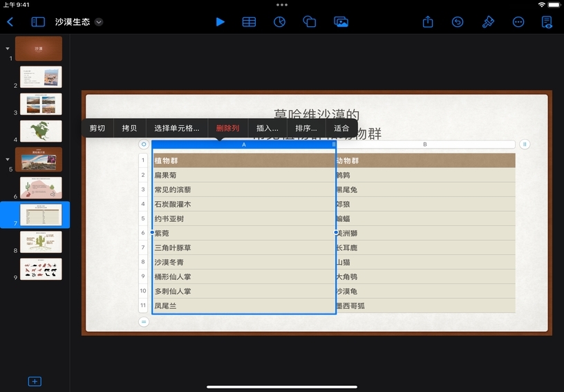Choose 插入... in the context menu
The image size is (564, 392).
[x=267, y=128]
